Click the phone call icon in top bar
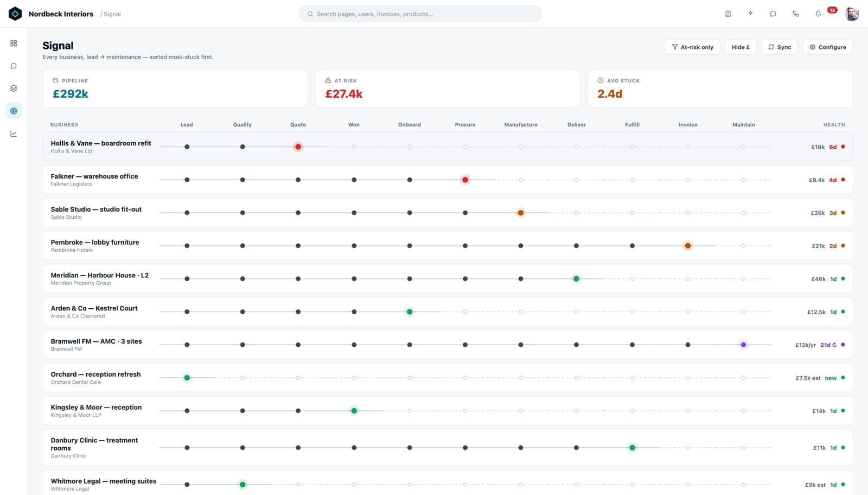The width and height of the screenshot is (868, 495). pyautogui.click(x=795, y=14)
